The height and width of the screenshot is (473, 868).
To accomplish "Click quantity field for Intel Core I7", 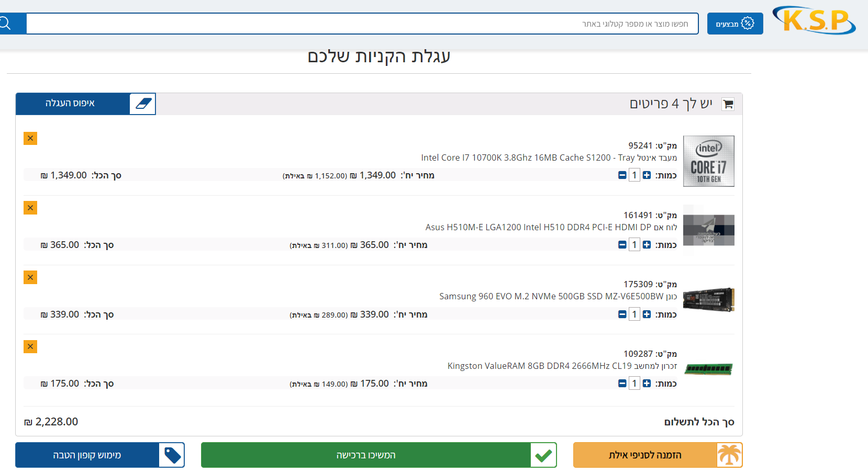I will click(x=635, y=175).
